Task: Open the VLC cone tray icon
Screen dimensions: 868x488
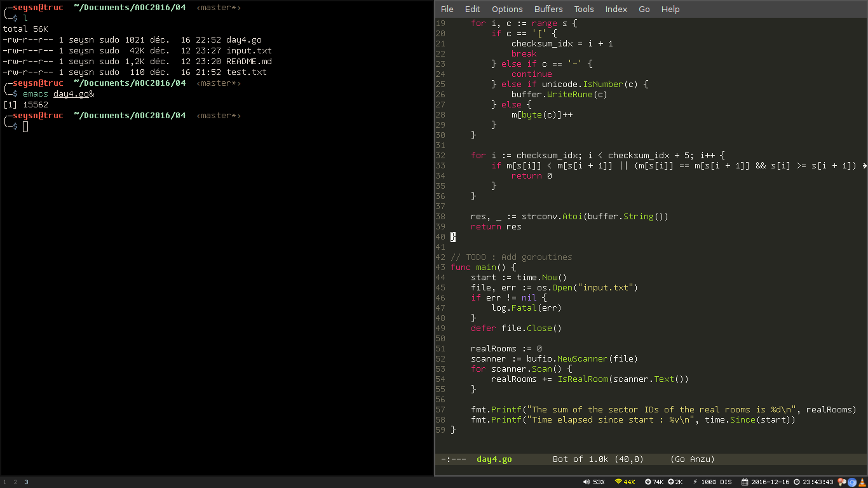Action: [862, 482]
